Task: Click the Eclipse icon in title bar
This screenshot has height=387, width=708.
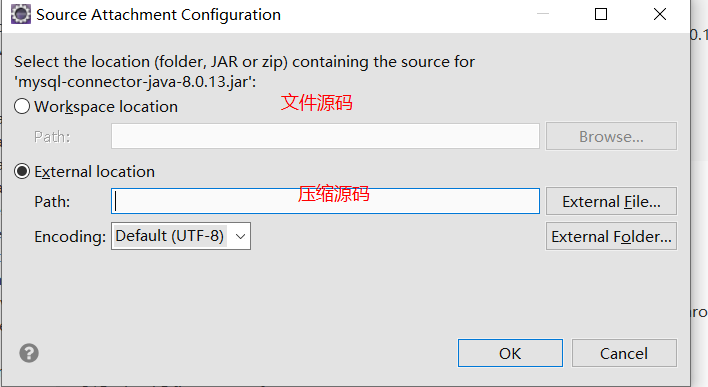Action: coord(21,14)
